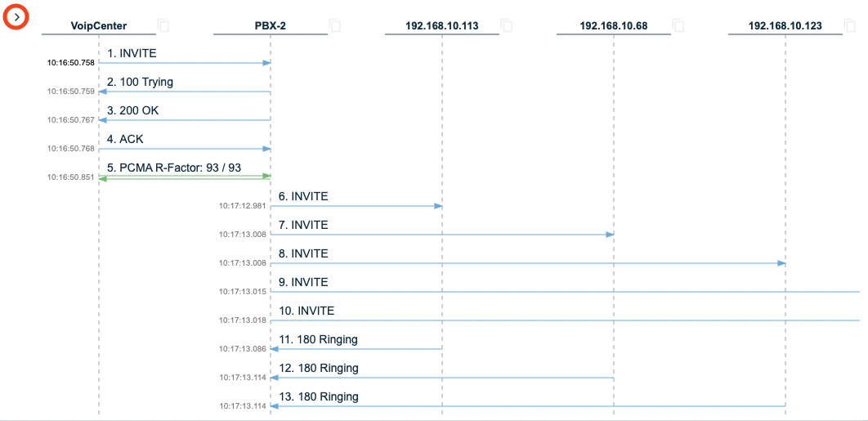Copy the 192.168.10.113 address
868x421 pixels.
(507, 25)
